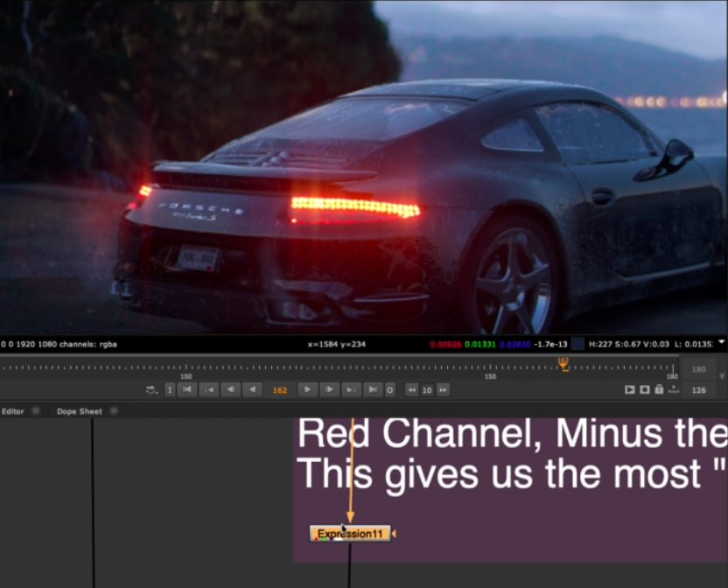Screen dimensions: 728x588
Task: Step forward one frame
Action: coord(329,389)
